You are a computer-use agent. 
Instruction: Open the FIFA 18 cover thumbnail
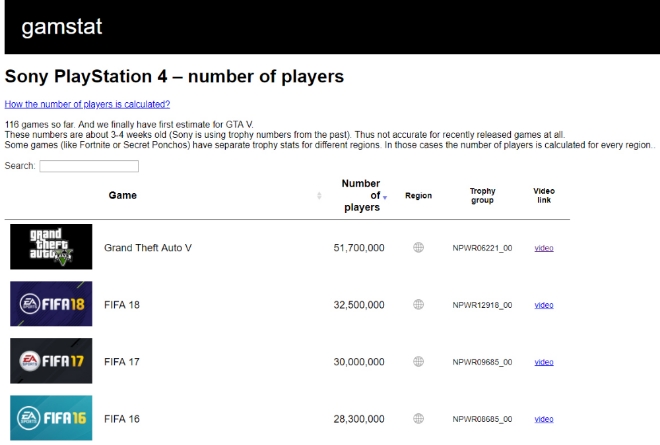tap(51, 304)
